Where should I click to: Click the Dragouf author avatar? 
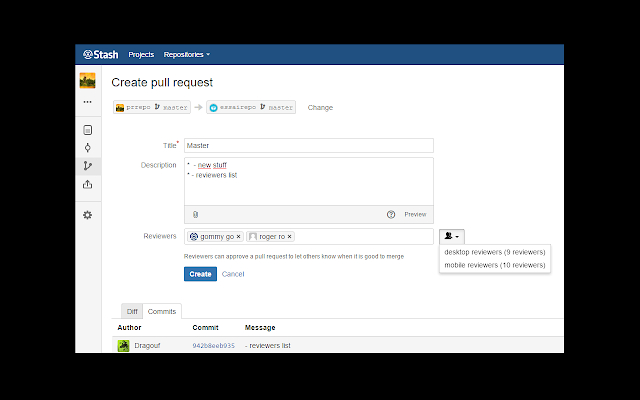[x=123, y=346]
